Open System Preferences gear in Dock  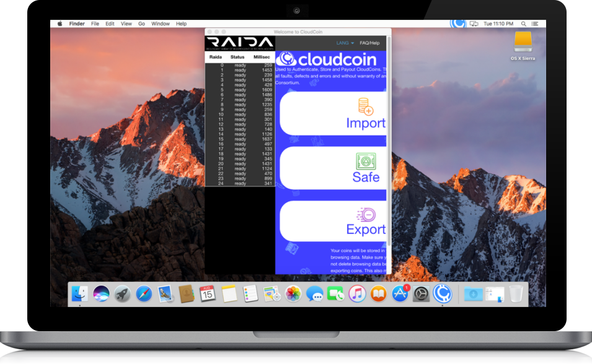point(421,294)
